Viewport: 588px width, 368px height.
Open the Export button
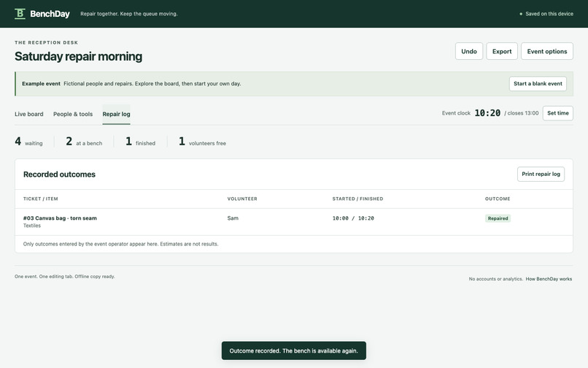[x=502, y=51]
